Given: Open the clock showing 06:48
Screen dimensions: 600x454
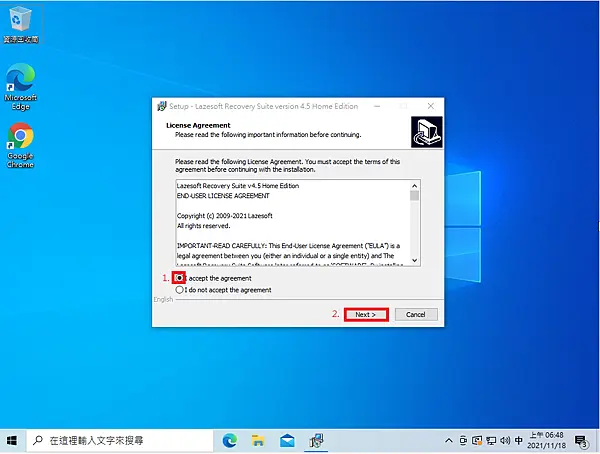Looking at the screenshot, I should (x=546, y=441).
